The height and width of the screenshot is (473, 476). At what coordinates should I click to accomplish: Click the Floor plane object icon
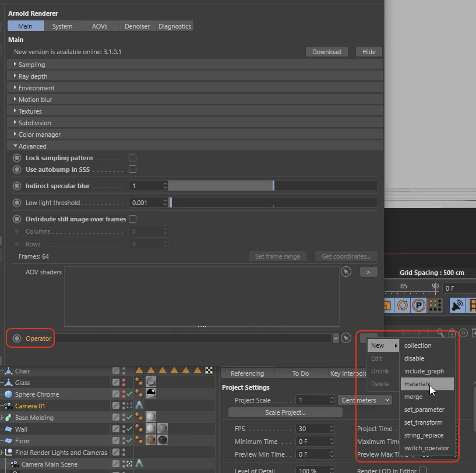click(x=9, y=440)
